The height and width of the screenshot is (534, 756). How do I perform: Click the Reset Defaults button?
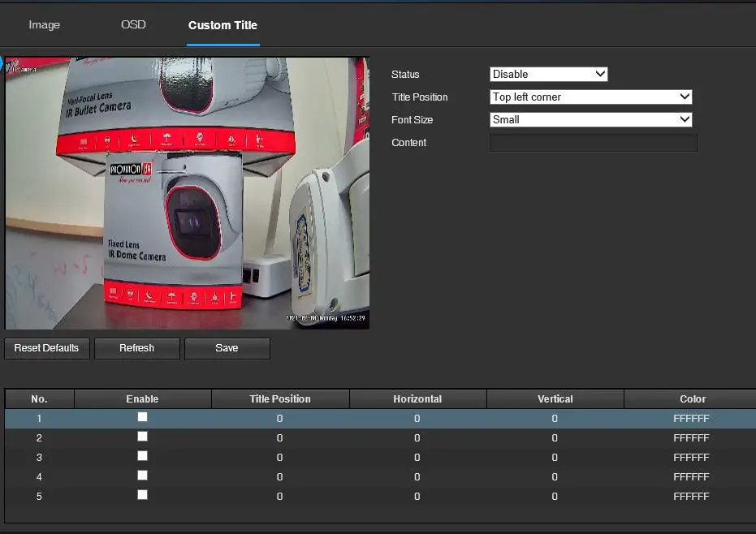click(x=46, y=348)
